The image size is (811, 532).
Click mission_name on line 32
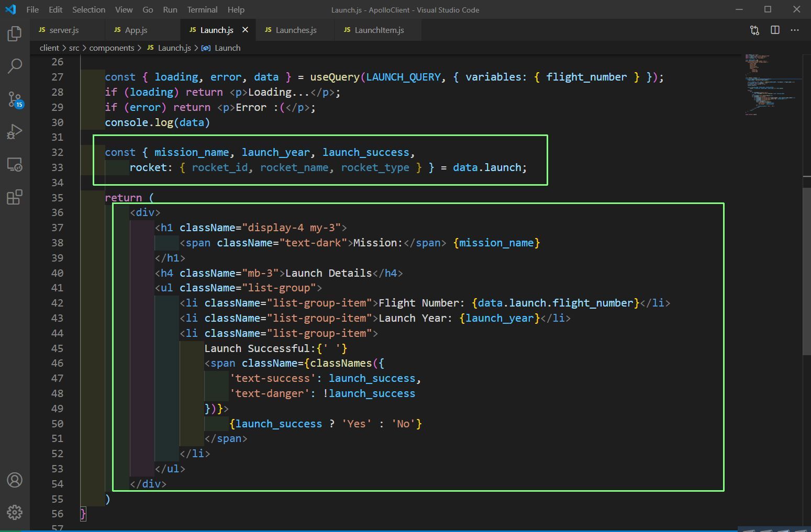[x=192, y=152]
